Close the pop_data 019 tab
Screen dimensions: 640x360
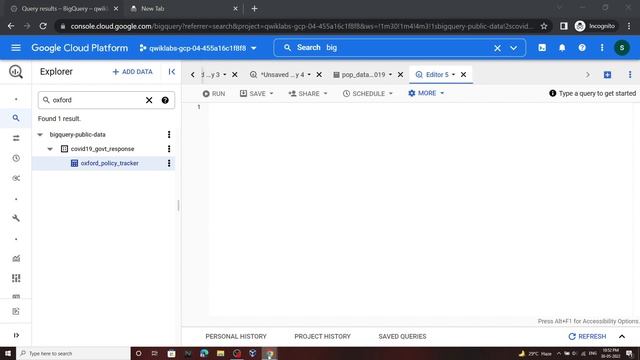(x=400, y=75)
